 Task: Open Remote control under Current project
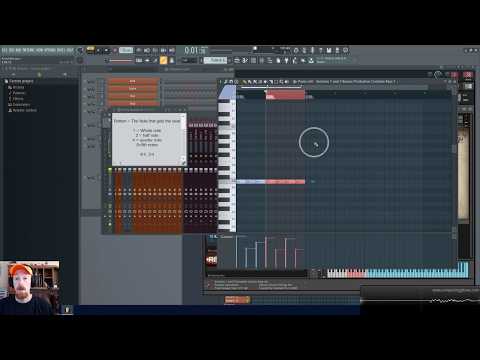[22, 110]
